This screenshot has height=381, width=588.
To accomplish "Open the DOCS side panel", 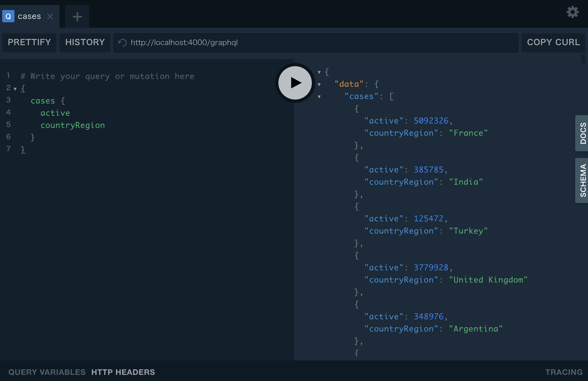I will 582,133.
